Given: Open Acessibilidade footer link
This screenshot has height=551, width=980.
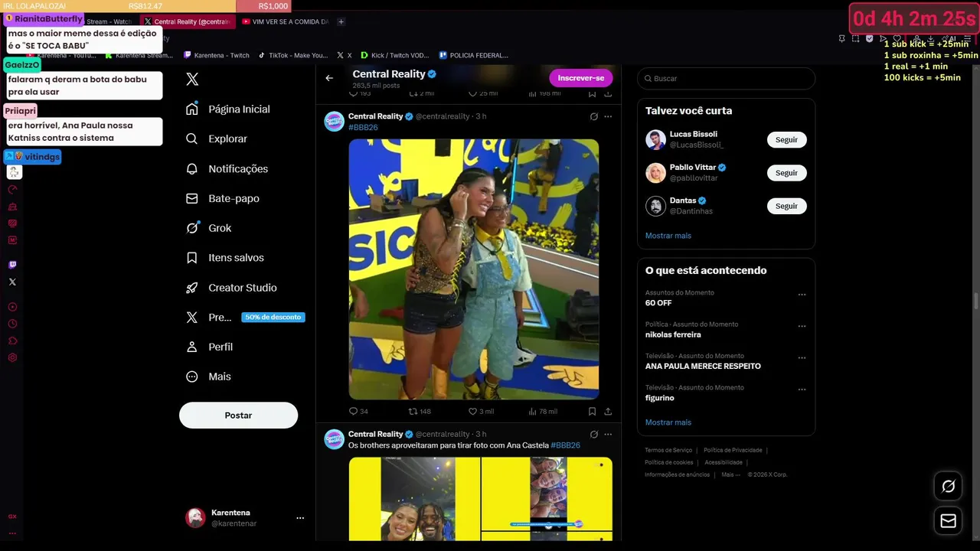Looking at the screenshot, I should (724, 462).
